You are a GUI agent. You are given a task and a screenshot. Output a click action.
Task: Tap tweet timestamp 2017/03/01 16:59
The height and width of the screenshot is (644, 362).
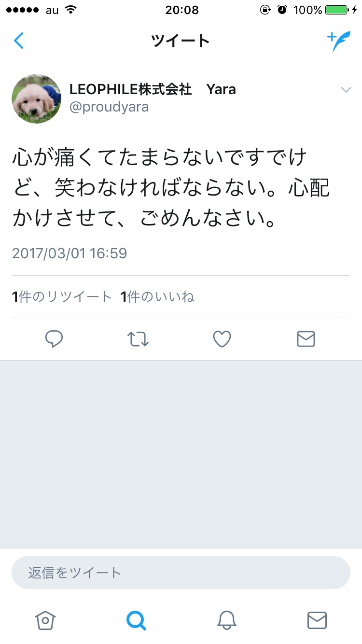(x=70, y=253)
